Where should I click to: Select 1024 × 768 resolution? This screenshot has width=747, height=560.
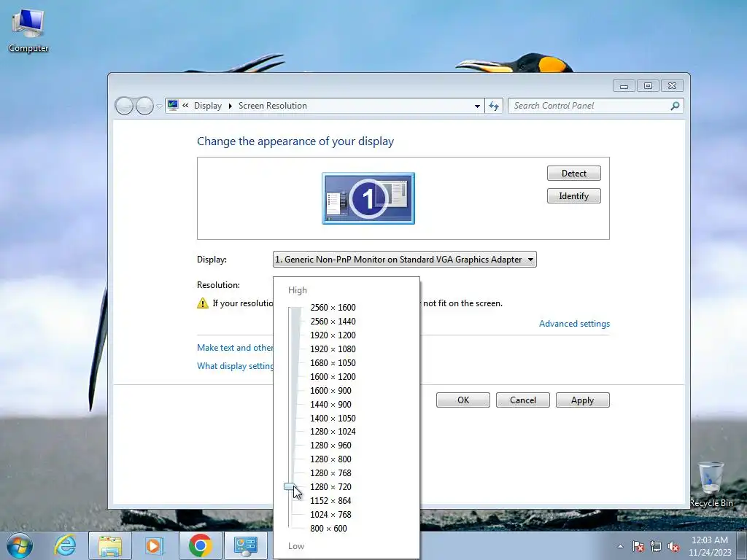coord(330,514)
